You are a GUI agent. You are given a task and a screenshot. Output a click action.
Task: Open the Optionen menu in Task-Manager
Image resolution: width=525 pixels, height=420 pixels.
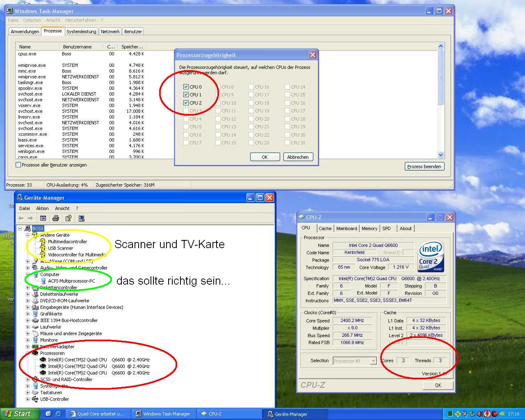pos(32,20)
